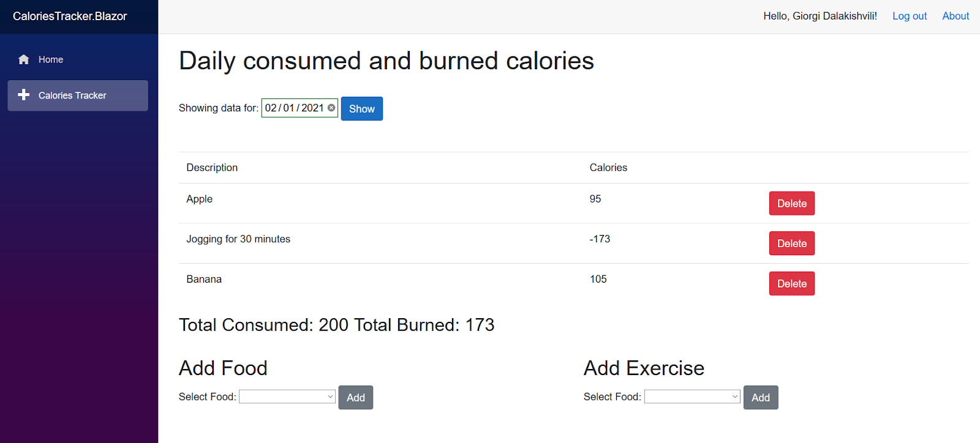Viewport: 980px width, 443px height.
Task: Click the CaloriesTracker.Blazor brand title
Action: pyautogui.click(x=70, y=17)
